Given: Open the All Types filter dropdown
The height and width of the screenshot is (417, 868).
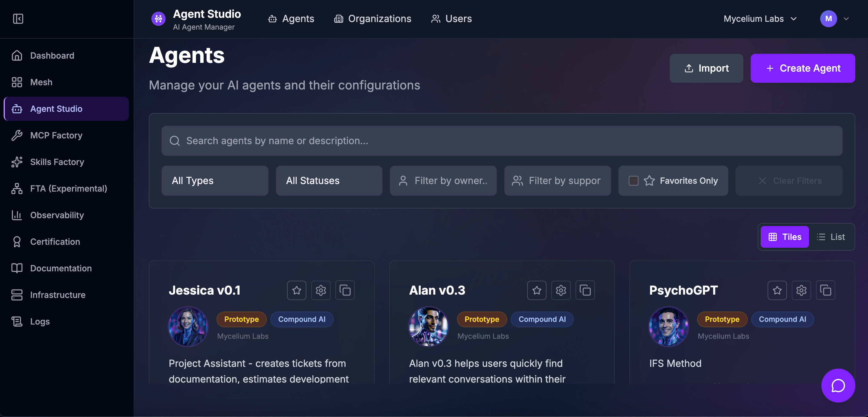Looking at the screenshot, I should [215, 181].
